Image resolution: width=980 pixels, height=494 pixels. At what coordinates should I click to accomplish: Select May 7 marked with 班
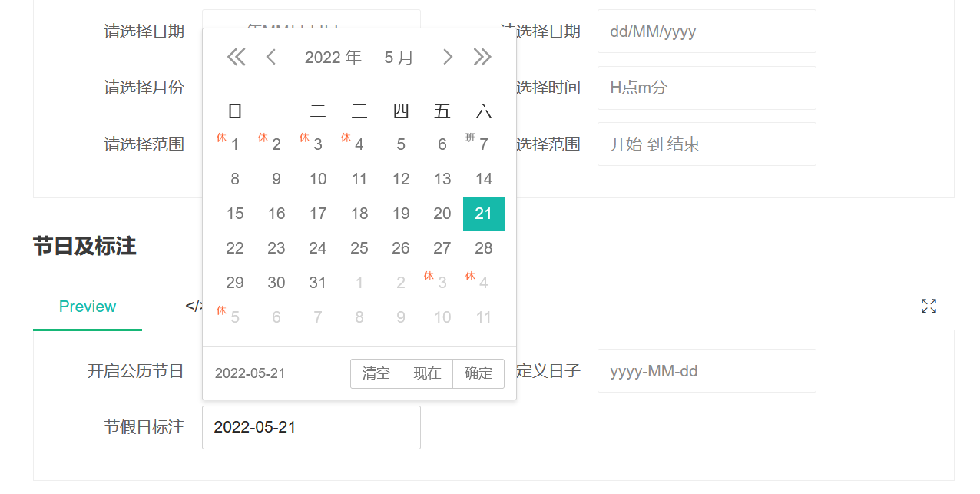pyautogui.click(x=483, y=144)
